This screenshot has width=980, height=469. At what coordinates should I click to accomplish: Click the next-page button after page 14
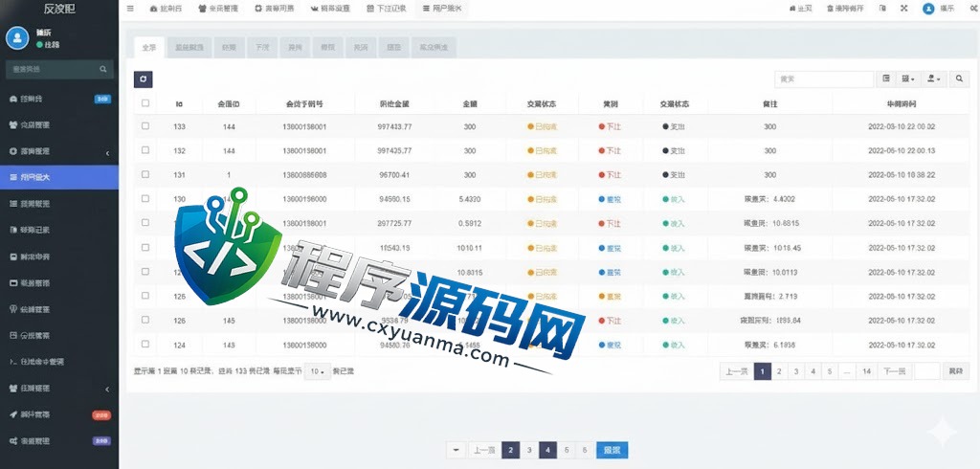(895, 371)
